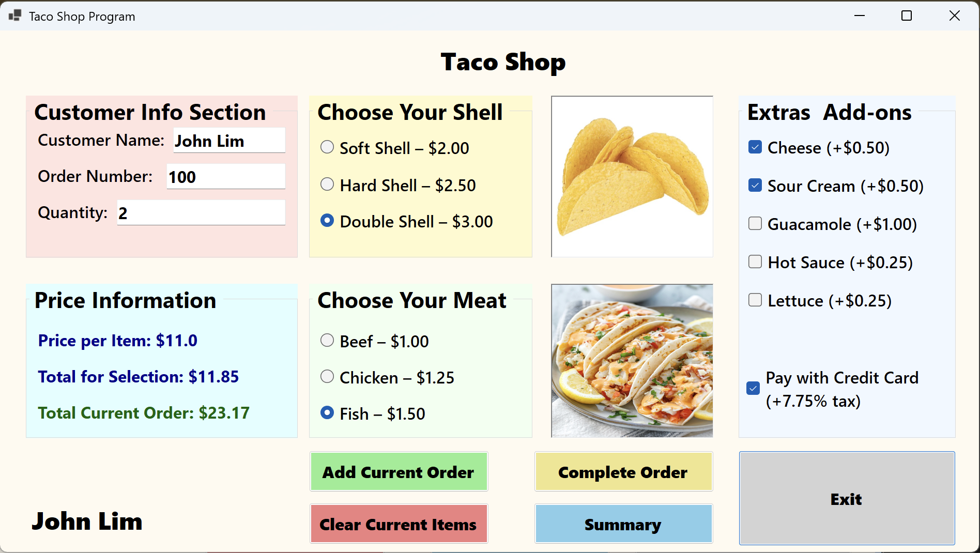Image resolution: width=980 pixels, height=553 pixels.
Task: Add Lettuce to the order
Action: point(755,300)
